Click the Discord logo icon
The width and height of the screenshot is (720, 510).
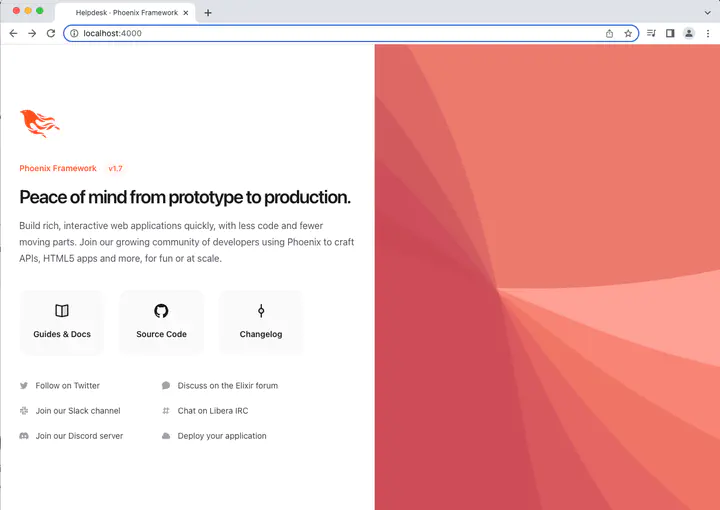(24, 436)
